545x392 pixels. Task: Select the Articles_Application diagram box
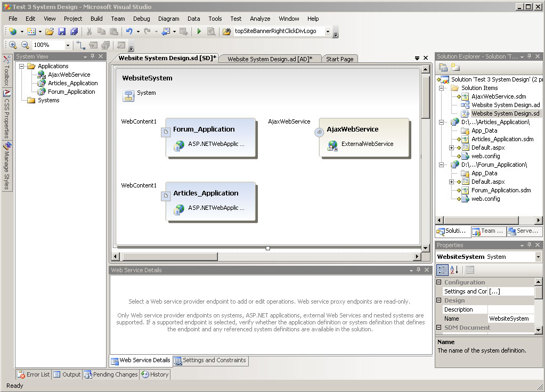click(x=210, y=202)
